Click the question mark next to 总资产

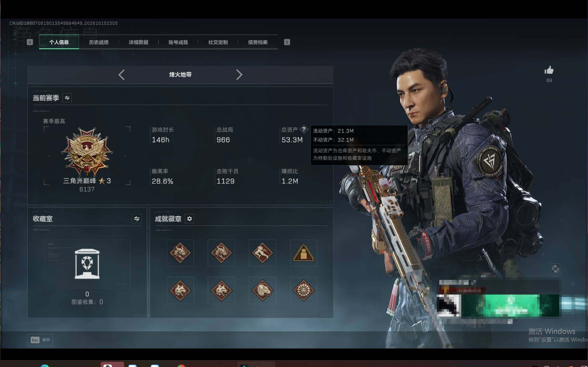(304, 129)
